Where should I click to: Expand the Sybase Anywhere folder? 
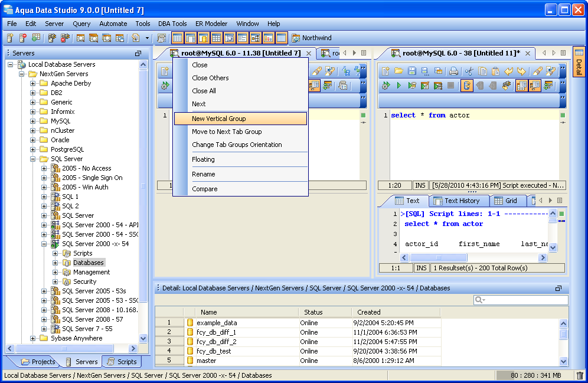click(x=33, y=338)
